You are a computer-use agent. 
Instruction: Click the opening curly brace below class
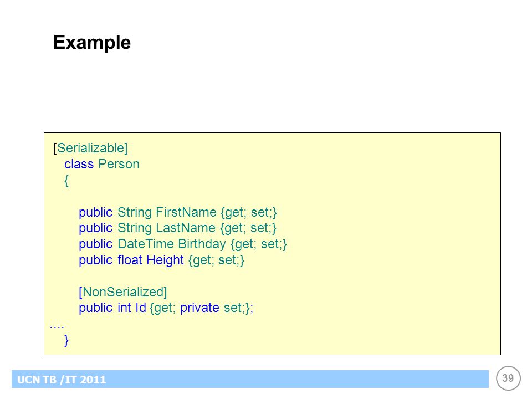66,181
